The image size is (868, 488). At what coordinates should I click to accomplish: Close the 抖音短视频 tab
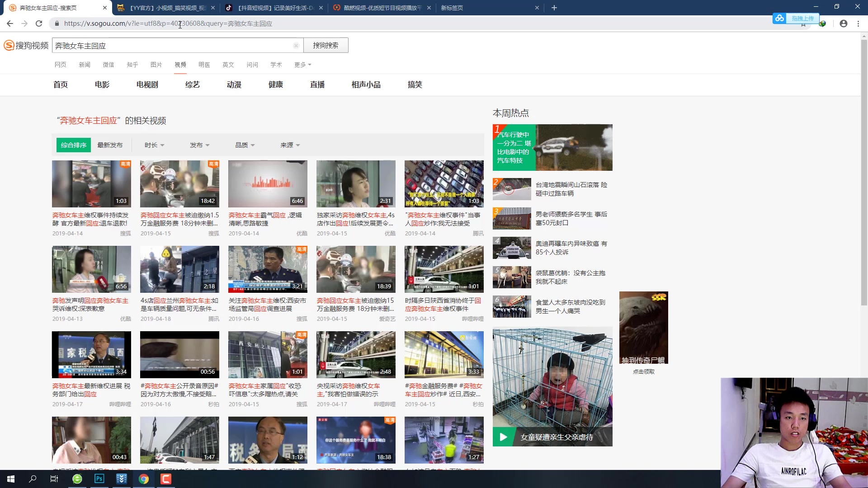321,8
